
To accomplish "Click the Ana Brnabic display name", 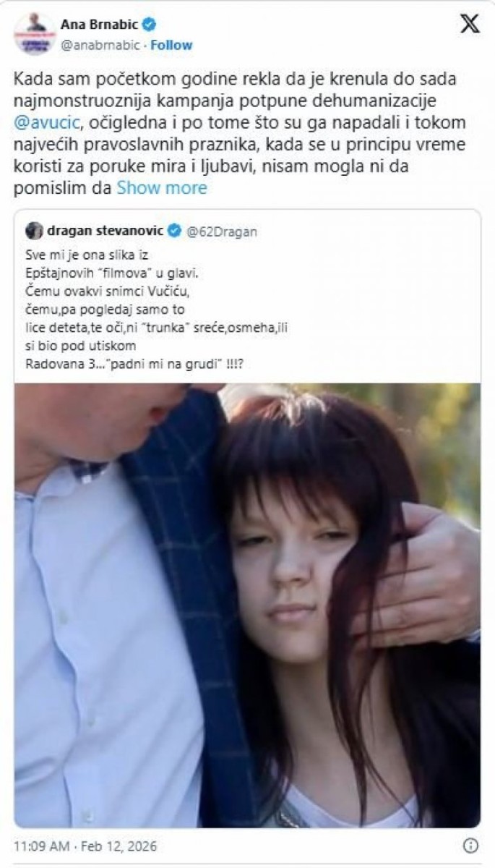I will [x=100, y=25].
